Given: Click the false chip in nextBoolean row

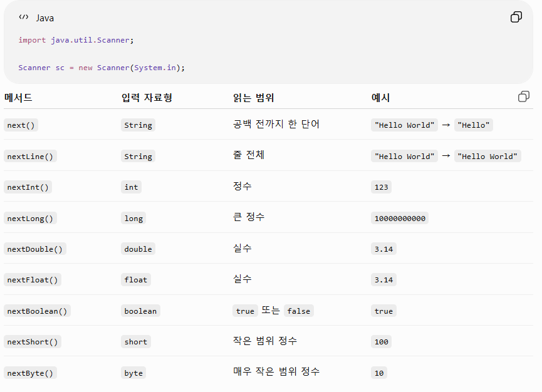Looking at the screenshot, I should pyautogui.click(x=299, y=311).
